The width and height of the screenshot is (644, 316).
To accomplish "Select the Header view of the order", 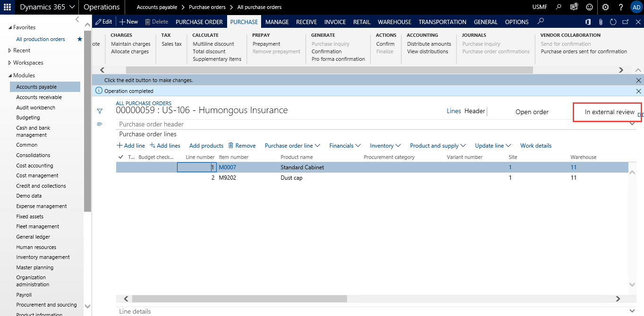I will (x=475, y=111).
